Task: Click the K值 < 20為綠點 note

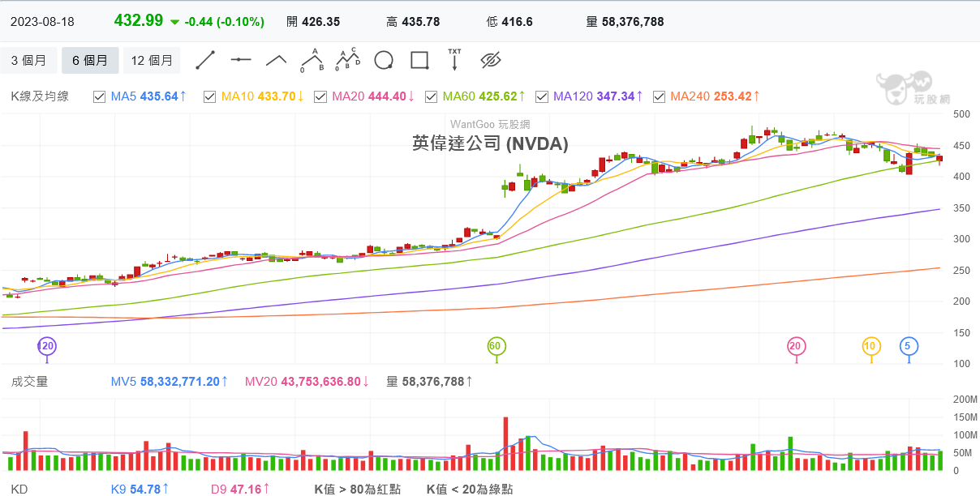Action: pos(470,490)
